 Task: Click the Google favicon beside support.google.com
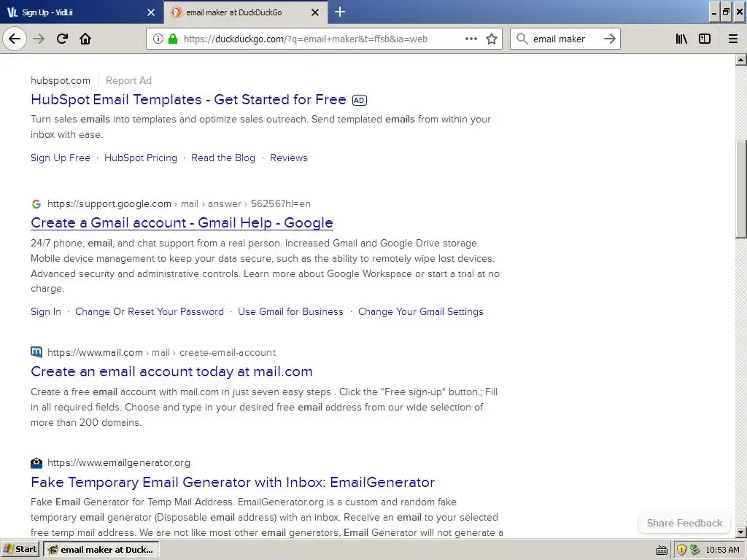36,204
